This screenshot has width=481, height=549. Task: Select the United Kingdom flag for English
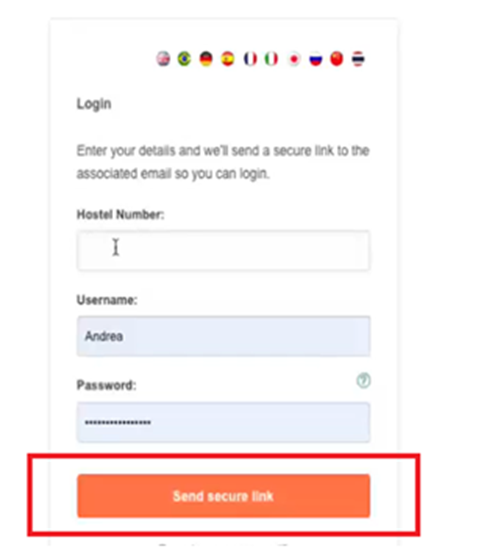163,58
